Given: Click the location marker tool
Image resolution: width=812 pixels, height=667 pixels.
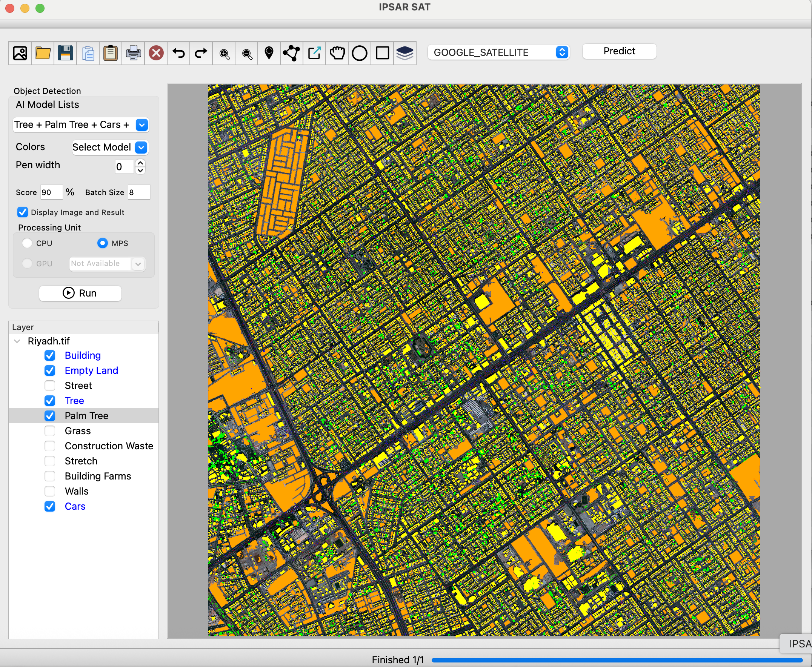Looking at the screenshot, I should click(x=269, y=54).
